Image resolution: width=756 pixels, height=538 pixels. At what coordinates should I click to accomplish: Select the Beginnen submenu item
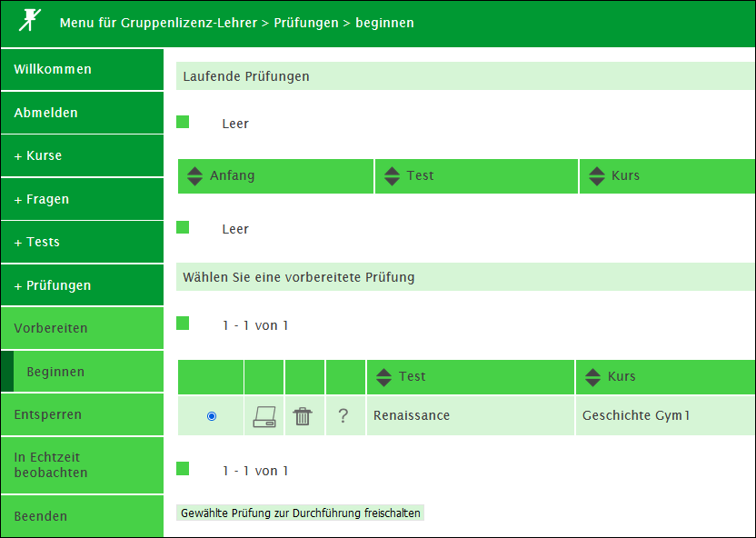click(82, 371)
